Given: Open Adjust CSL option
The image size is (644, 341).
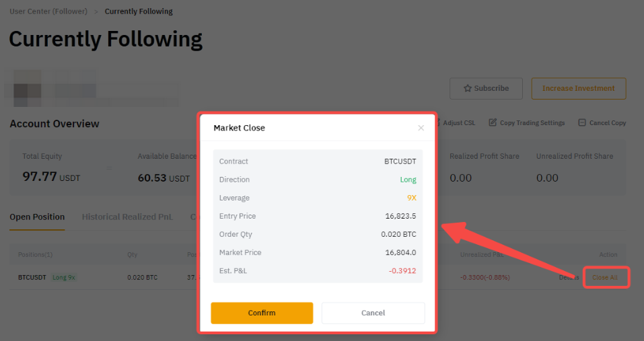Looking at the screenshot, I should [x=458, y=123].
